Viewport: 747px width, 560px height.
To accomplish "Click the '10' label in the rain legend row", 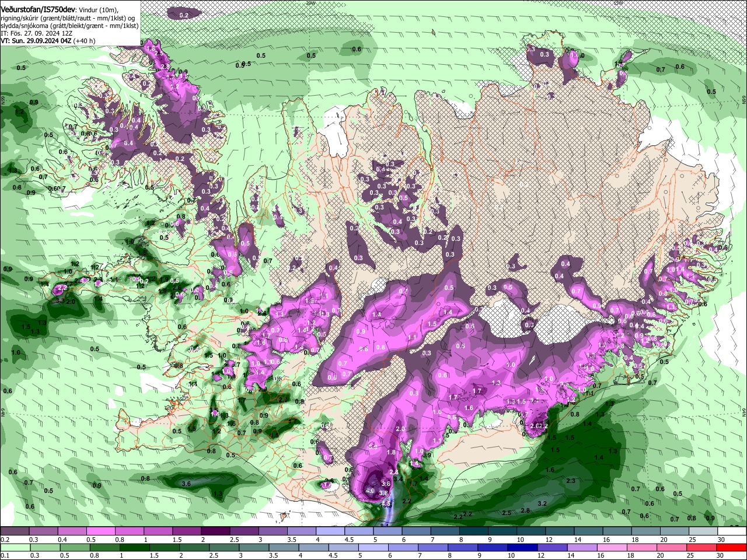I will click(511, 555).
